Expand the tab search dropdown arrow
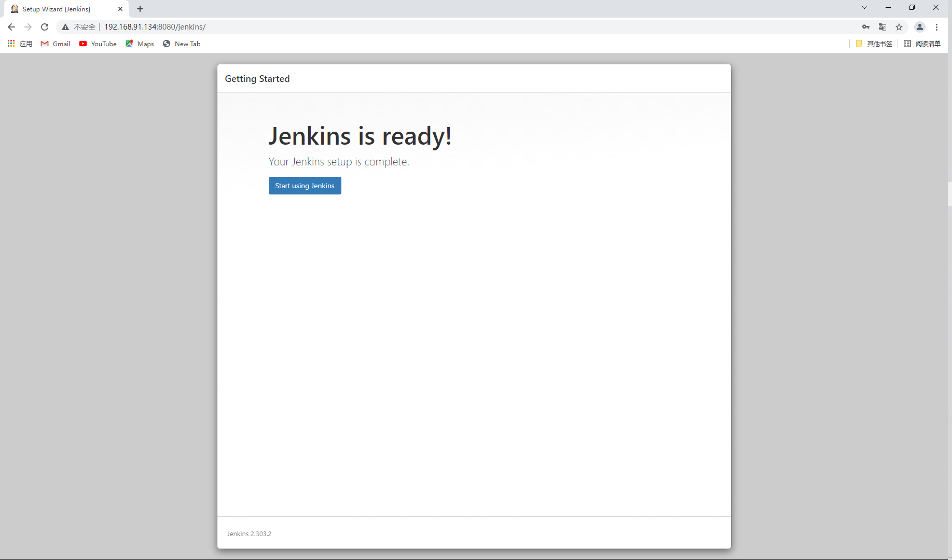 (864, 7)
